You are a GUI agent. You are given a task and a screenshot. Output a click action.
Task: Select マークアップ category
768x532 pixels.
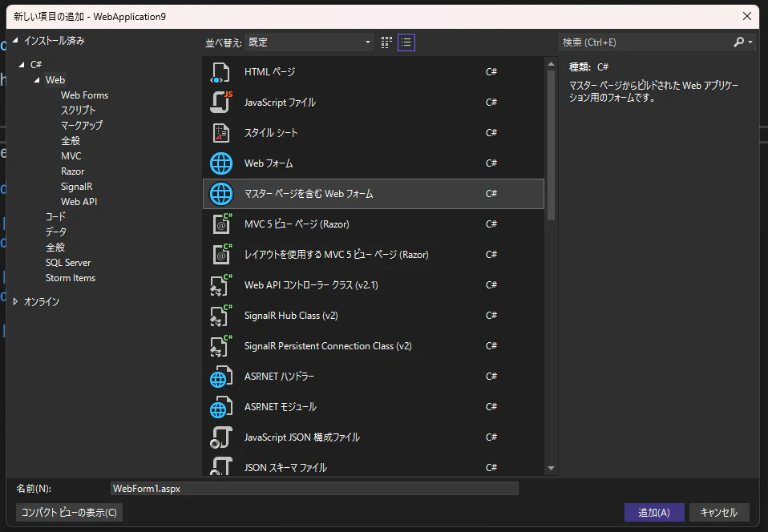point(81,125)
